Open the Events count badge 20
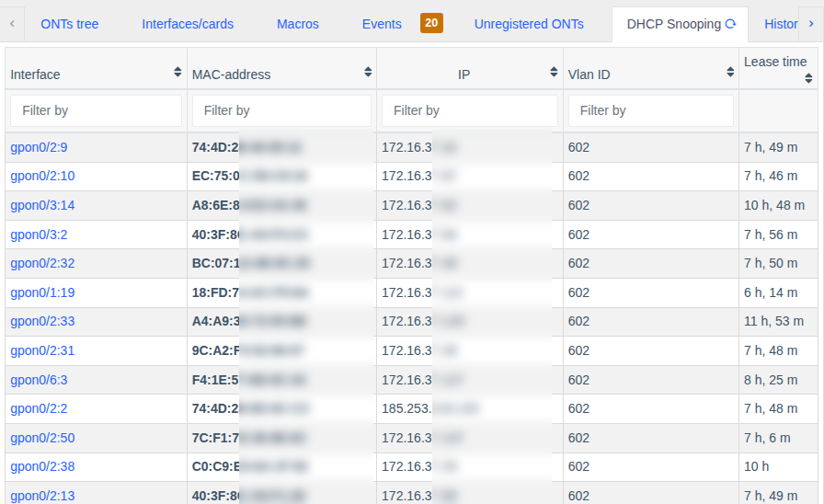 click(431, 23)
